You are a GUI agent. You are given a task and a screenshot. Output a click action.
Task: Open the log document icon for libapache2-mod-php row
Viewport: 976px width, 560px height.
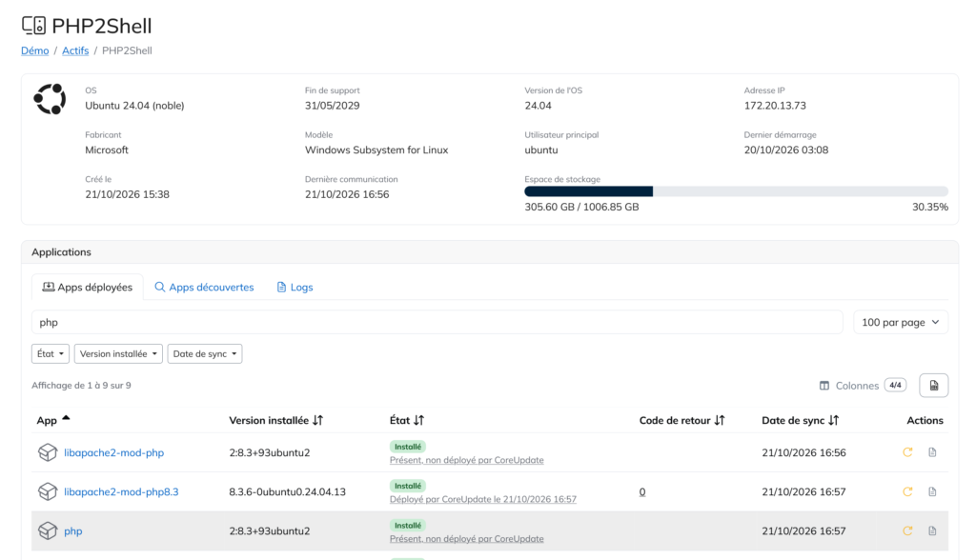(932, 452)
